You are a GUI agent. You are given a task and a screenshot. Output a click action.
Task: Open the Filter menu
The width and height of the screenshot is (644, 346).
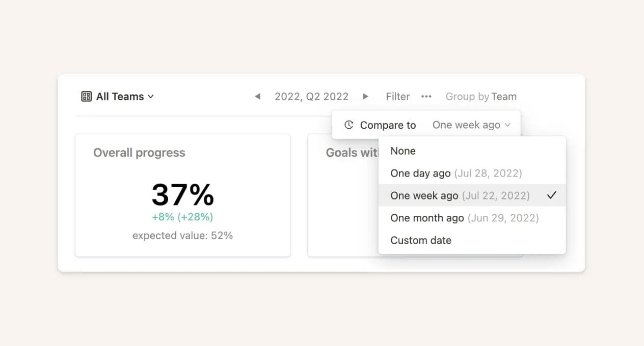(x=397, y=96)
